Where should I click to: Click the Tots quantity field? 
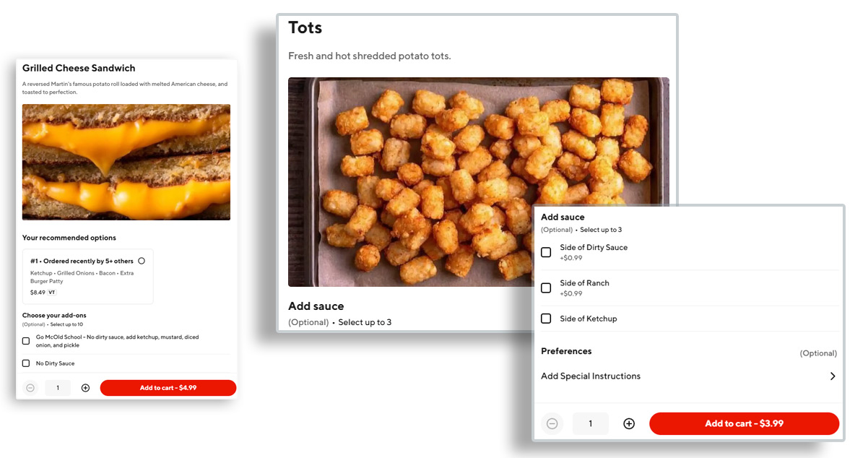click(x=591, y=424)
